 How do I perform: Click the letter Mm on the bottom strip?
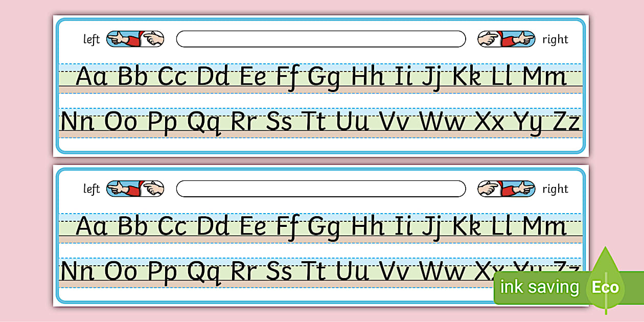[x=543, y=225]
